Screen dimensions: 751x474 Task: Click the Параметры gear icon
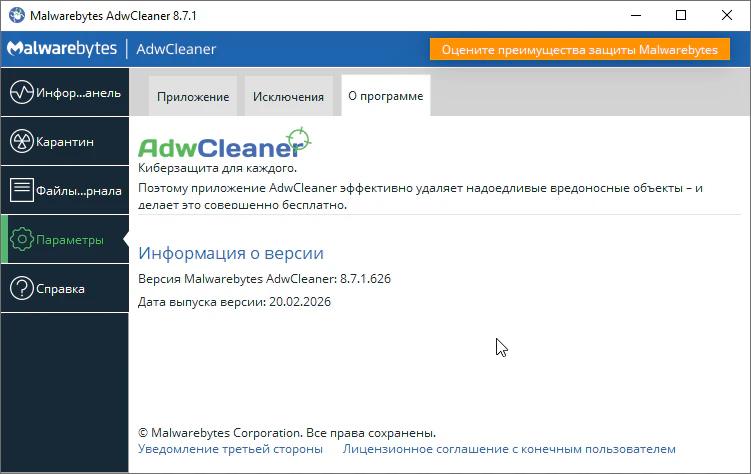(21, 240)
